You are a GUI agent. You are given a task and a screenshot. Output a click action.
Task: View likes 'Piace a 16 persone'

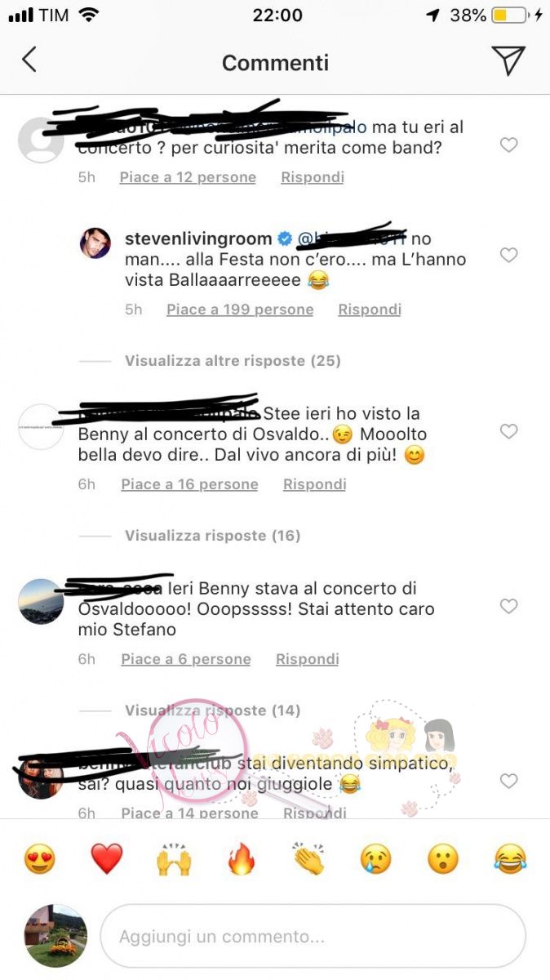point(189,484)
